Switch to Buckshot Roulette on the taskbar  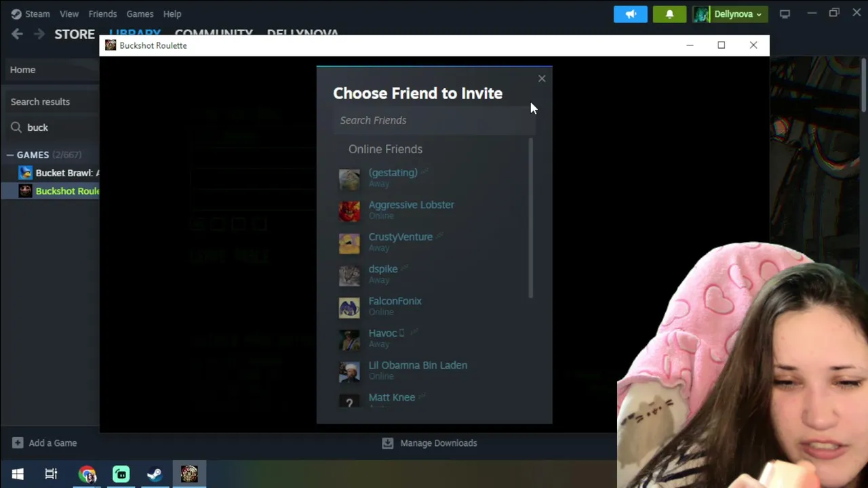189,474
